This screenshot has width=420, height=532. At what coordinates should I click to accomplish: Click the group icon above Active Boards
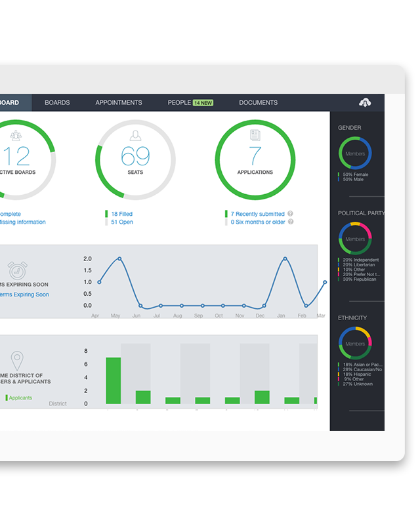pos(16,135)
